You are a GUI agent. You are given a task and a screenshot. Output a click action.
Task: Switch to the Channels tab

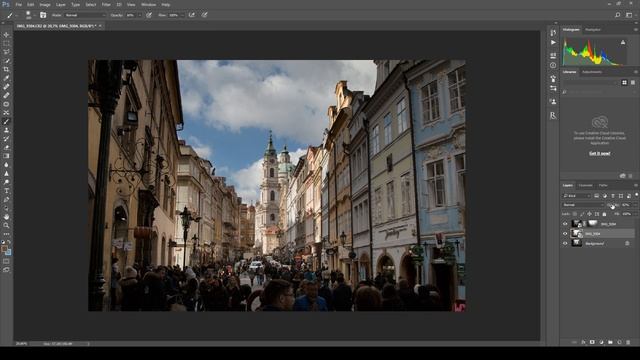pyautogui.click(x=586, y=185)
